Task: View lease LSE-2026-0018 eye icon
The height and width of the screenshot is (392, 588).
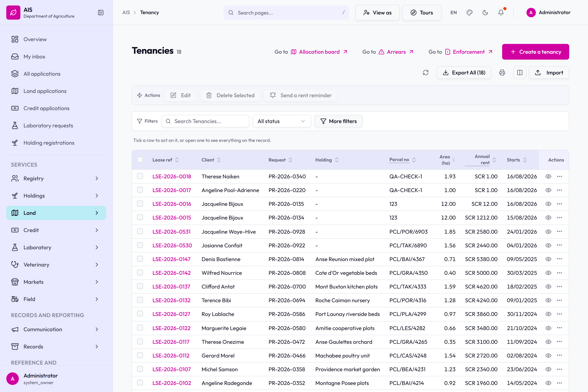Action: click(548, 176)
